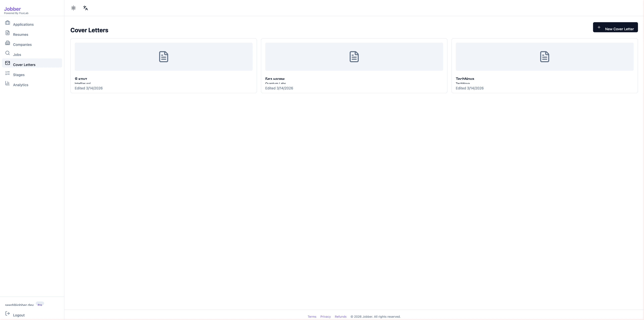The width and height of the screenshot is (644, 320).
Task: Open the Intellias cover letter card preview
Action: tap(164, 57)
